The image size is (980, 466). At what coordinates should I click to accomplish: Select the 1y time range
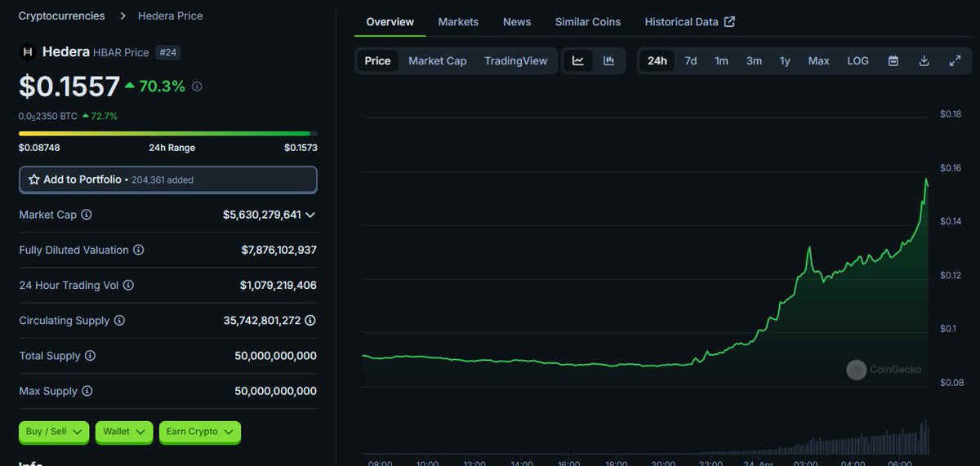tap(785, 61)
